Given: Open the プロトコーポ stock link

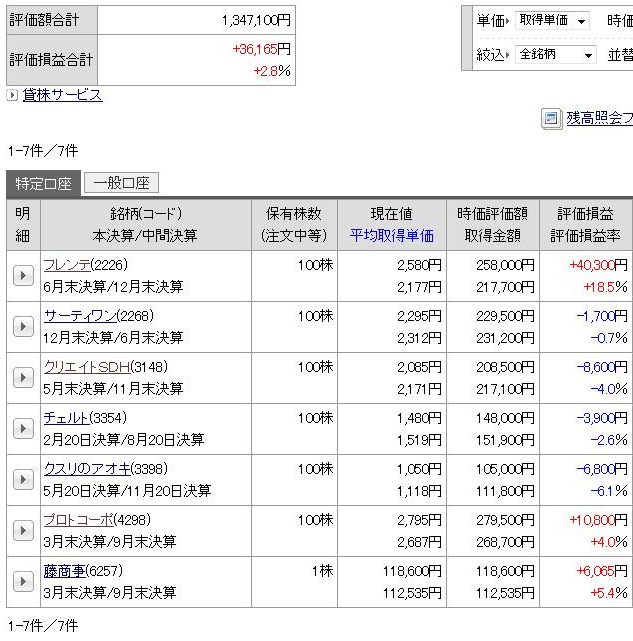Looking at the screenshot, I should [78, 520].
